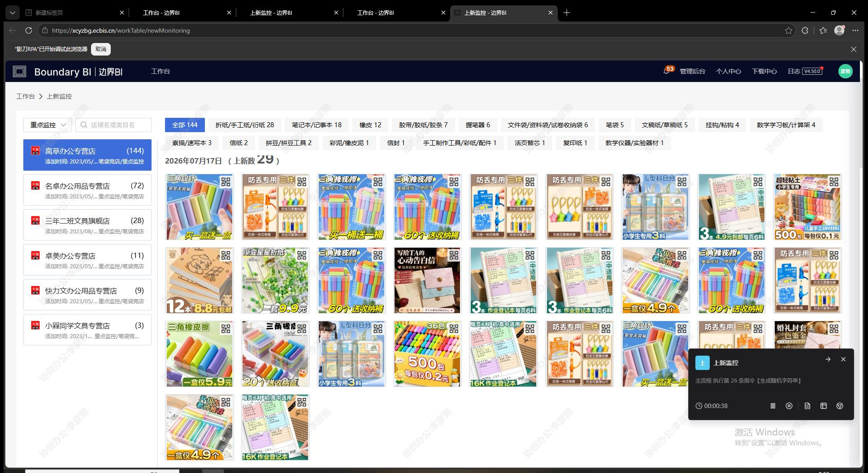The image size is (868, 473).
Task: Show QR code on 写给TA的心动告白信 thumbnail
Action: click(454, 255)
